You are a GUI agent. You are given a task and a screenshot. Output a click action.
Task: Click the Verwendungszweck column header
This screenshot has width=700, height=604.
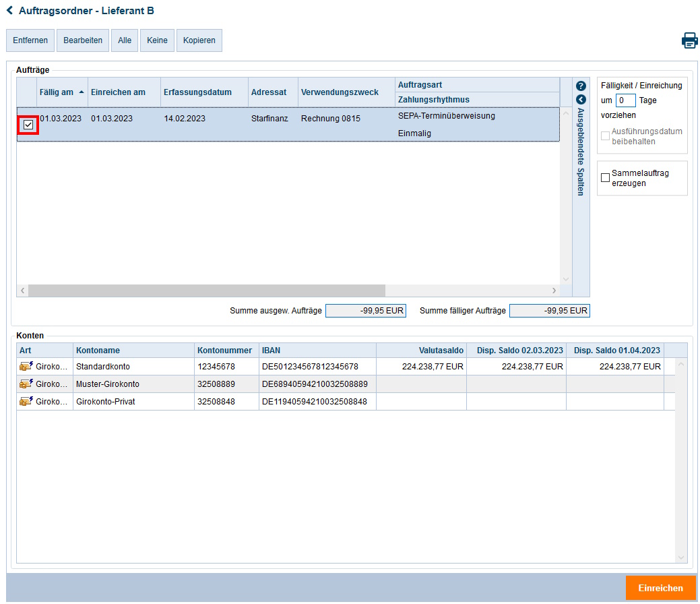click(x=346, y=92)
